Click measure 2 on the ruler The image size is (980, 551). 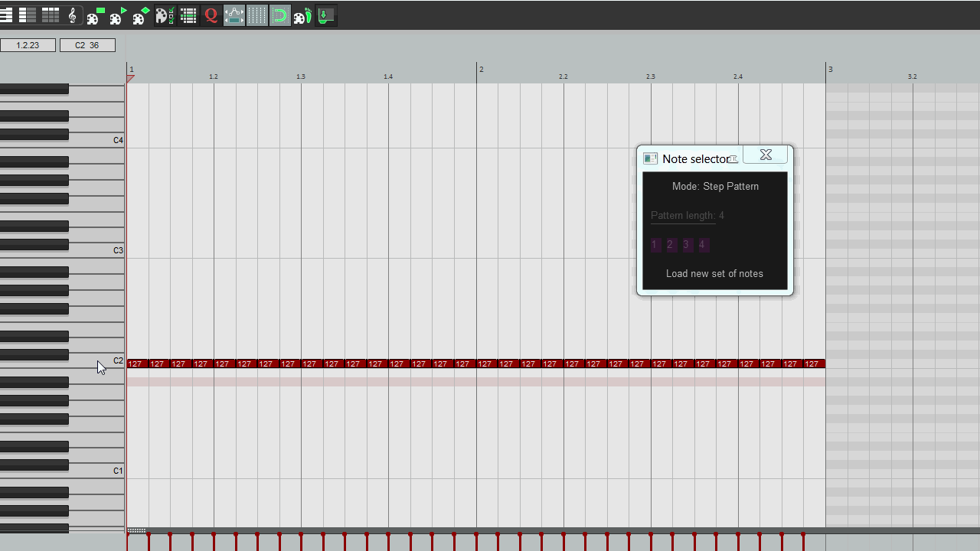tap(481, 70)
